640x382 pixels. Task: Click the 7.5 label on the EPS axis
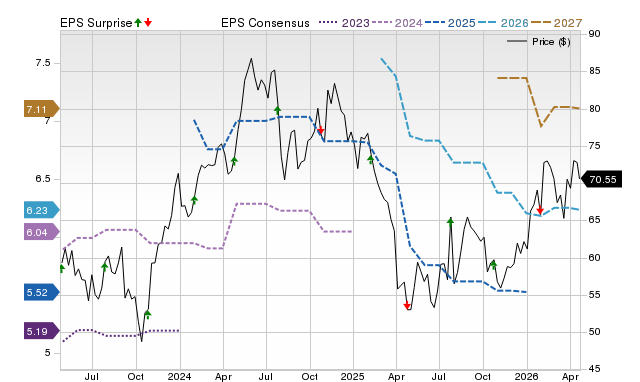coord(43,63)
